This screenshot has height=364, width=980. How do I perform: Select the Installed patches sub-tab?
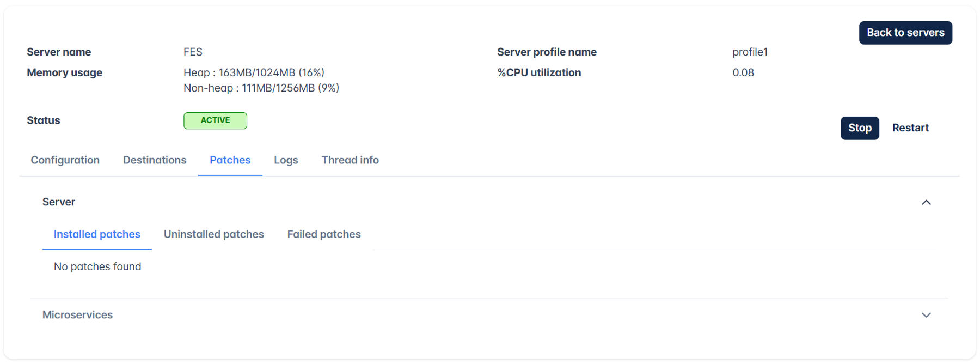click(97, 234)
